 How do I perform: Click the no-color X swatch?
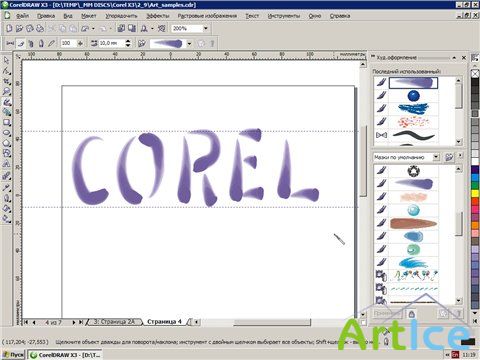[475, 74]
